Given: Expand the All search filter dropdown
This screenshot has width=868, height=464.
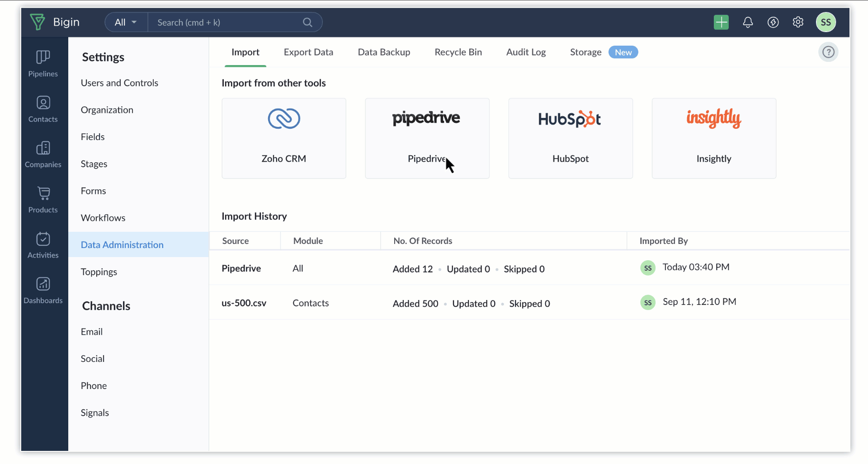Looking at the screenshot, I should [x=126, y=22].
